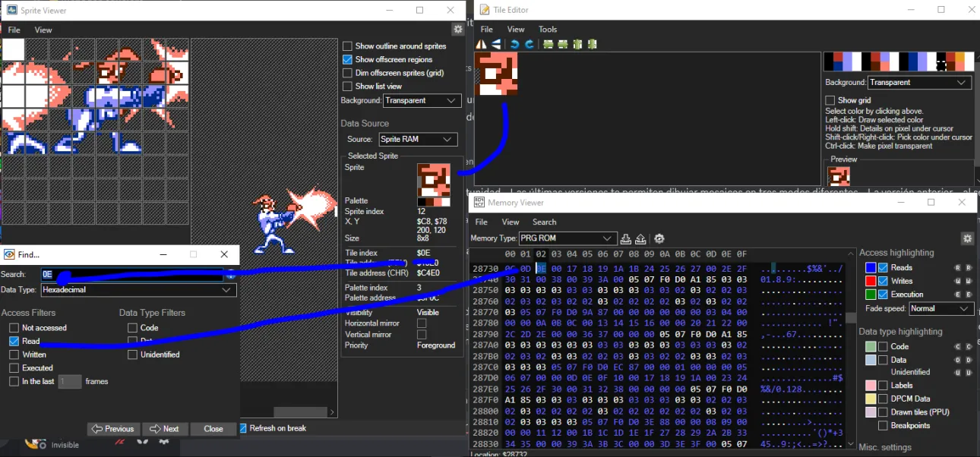This screenshot has width=980, height=457.
Task: Rotate tile right with the blue arrow
Action: (x=529, y=44)
